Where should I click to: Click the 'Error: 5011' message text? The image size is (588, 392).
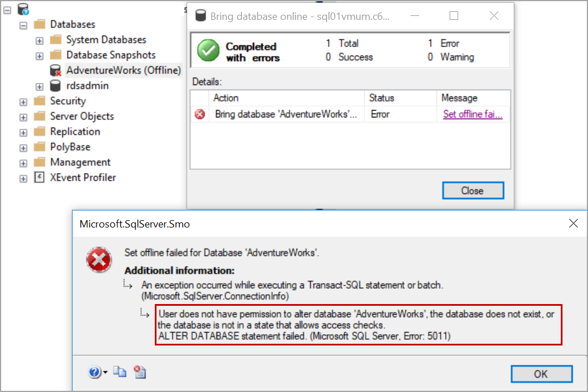click(x=426, y=336)
